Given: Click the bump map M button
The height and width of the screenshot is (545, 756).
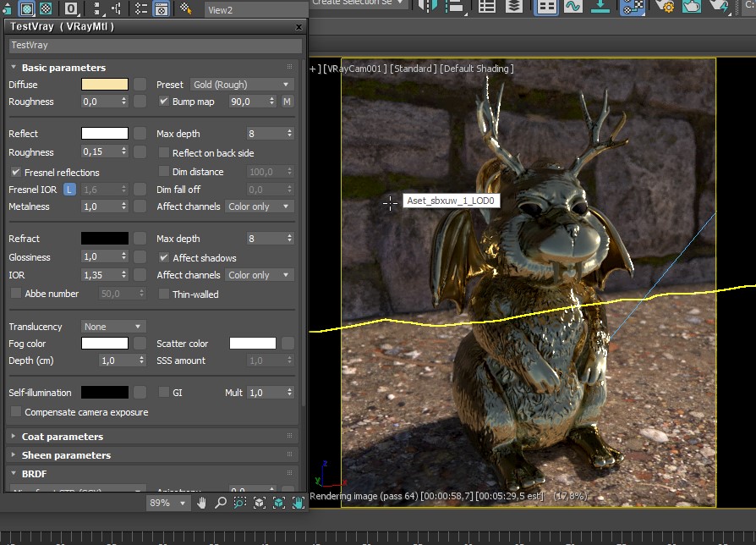Looking at the screenshot, I should [x=287, y=102].
